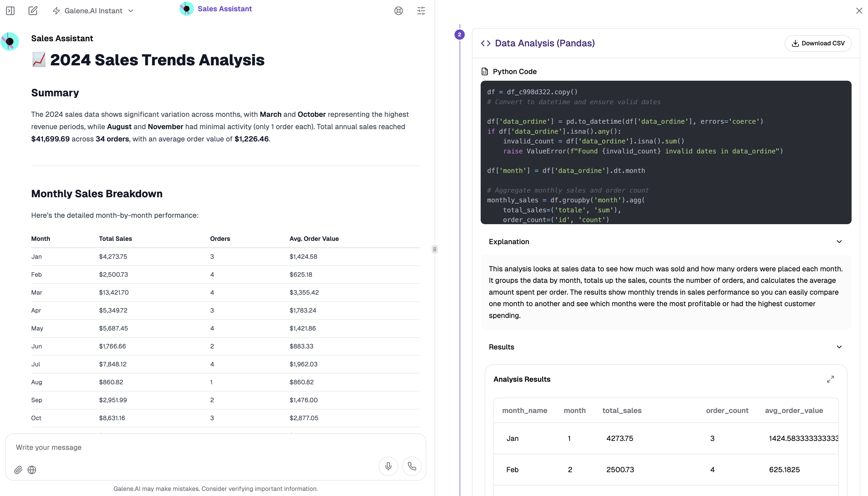Expand Analysis Results to fullscreen
This screenshot has width=868, height=496.
tap(831, 379)
